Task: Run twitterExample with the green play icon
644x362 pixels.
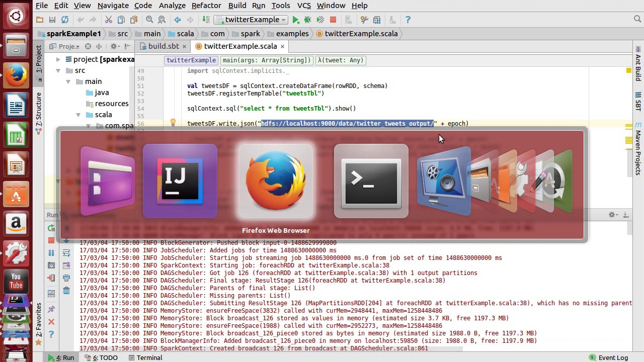Action: 296,20
